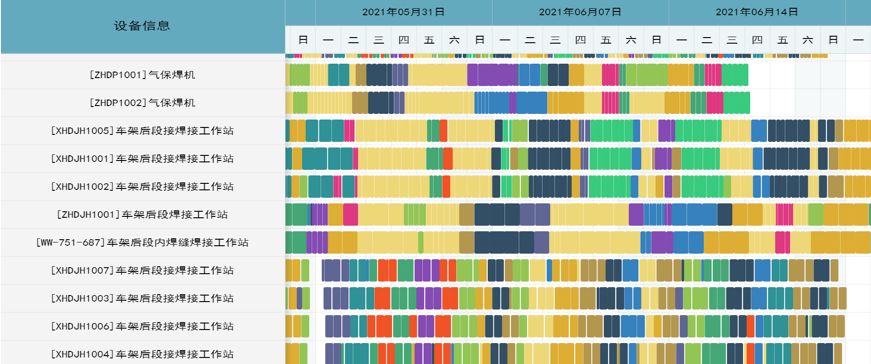Click day 五 under week 2021年06月07日
The image size is (871, 364).
(x=605, y=39)
